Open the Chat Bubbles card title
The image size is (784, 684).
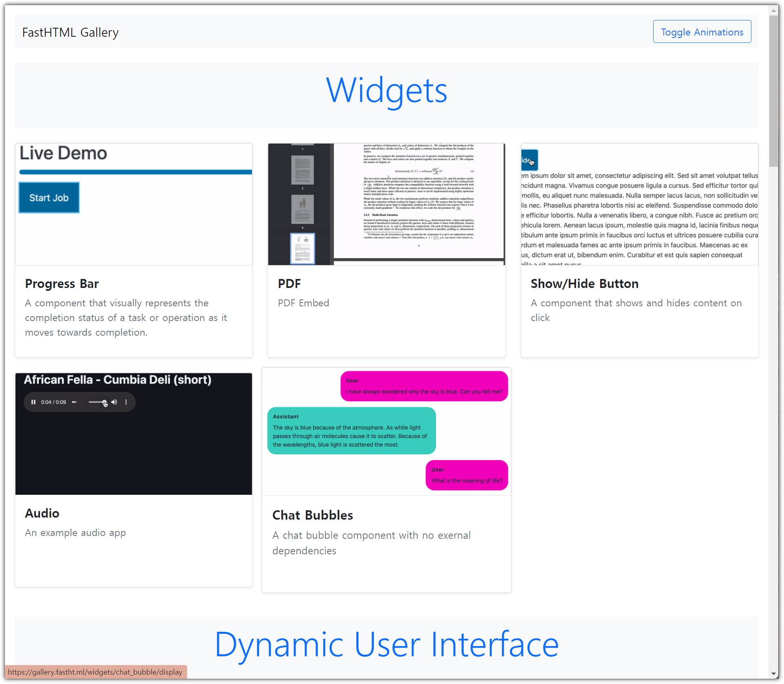point(312,515)
